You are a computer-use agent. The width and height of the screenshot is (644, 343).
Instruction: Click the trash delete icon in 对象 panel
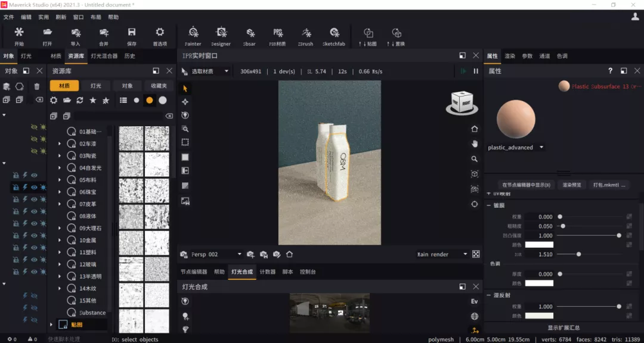(x=36, y=86)
